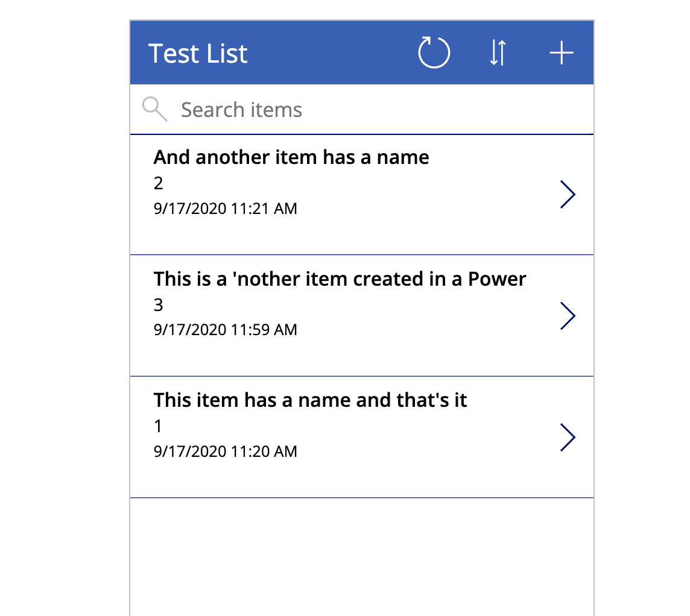This screenshot has width=690, height=616.
Task: Open 'This item has a name and that's it'
Action: pos(310,400)
